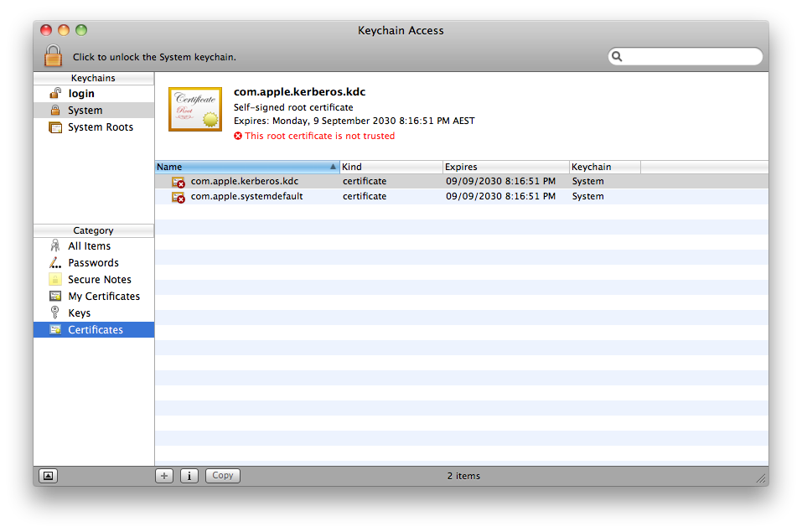Select the My Certificates category
802x532 pixels.
(94, 297)
